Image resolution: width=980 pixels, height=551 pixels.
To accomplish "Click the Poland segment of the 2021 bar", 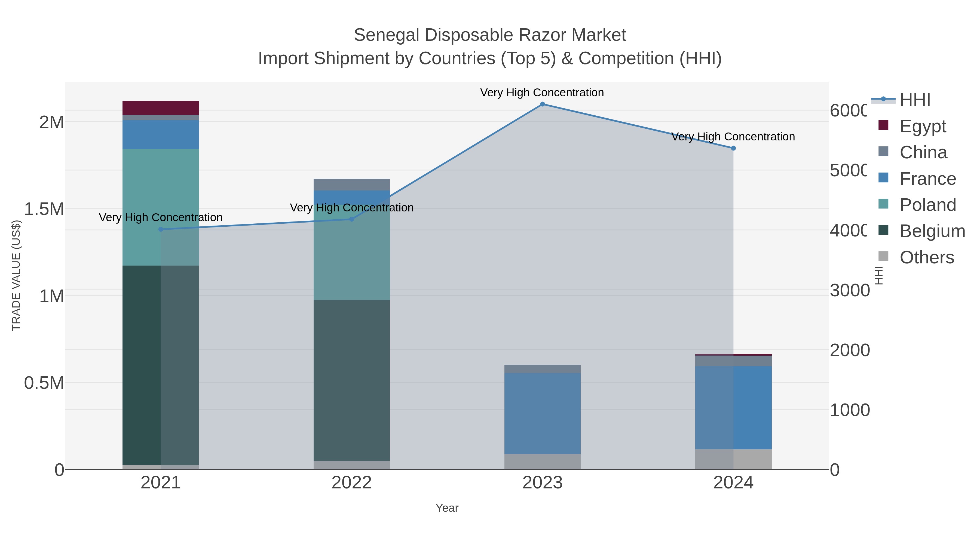I will click(161, 207).
